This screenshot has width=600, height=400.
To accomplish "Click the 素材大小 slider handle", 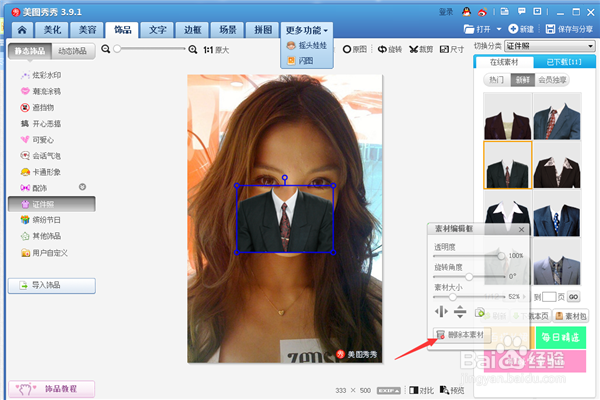I will pyautogui.click(x=452, y=297).
